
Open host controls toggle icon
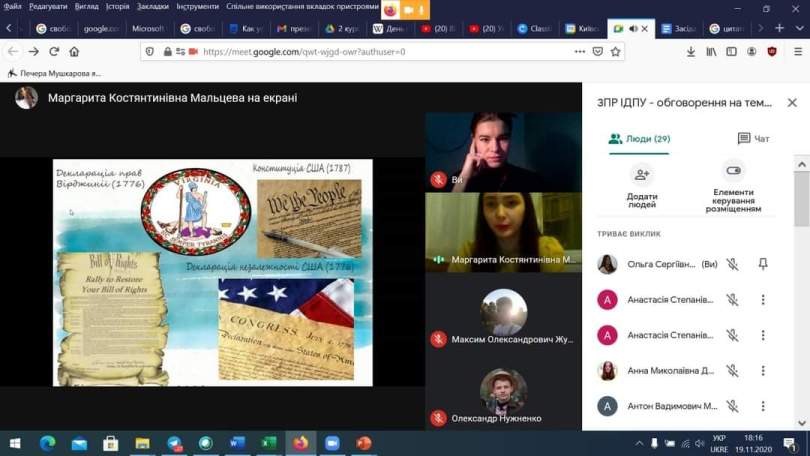734,170
